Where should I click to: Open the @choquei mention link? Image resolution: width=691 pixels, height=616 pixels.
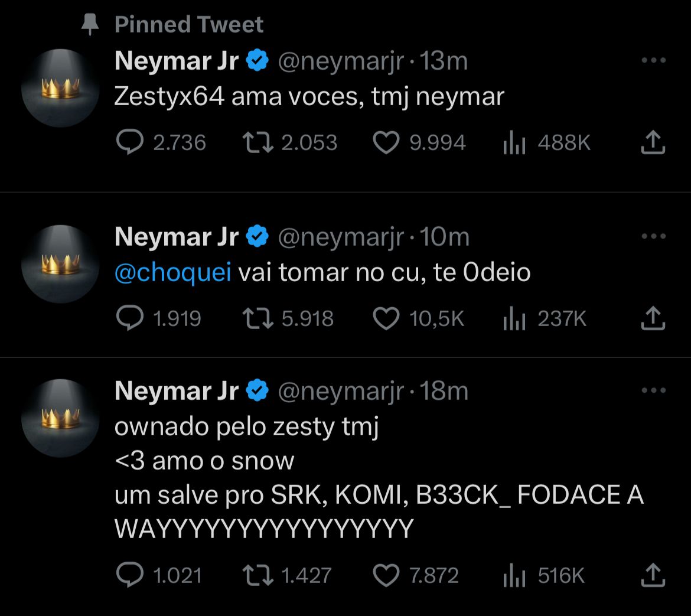coord(172,273)
